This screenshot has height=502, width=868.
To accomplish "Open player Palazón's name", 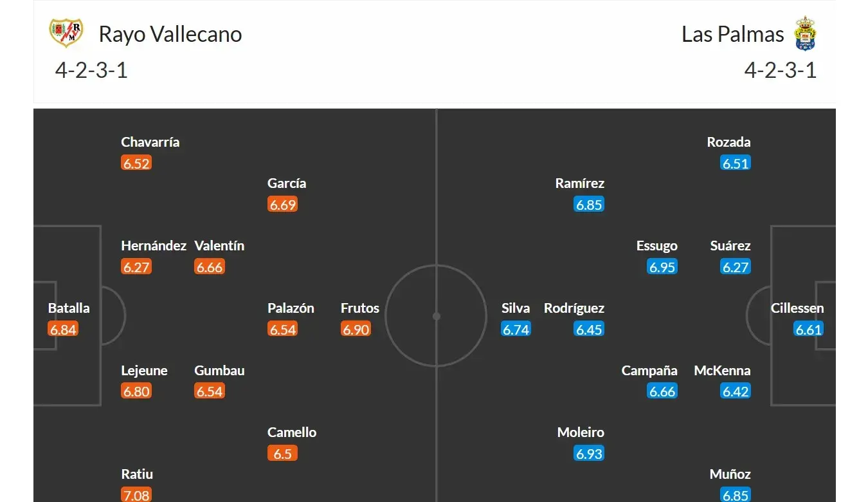I will 291,308.
